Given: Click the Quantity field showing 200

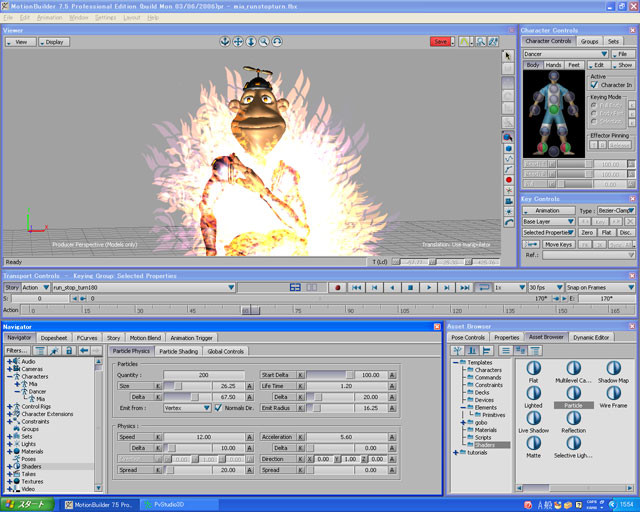Looking at the screenshot, I should click(x=204, y=375).
